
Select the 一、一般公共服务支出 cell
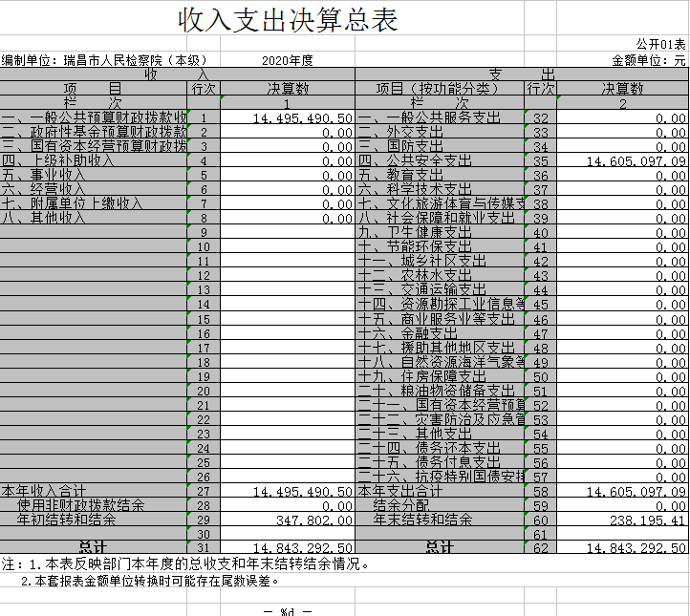(440, 117)
